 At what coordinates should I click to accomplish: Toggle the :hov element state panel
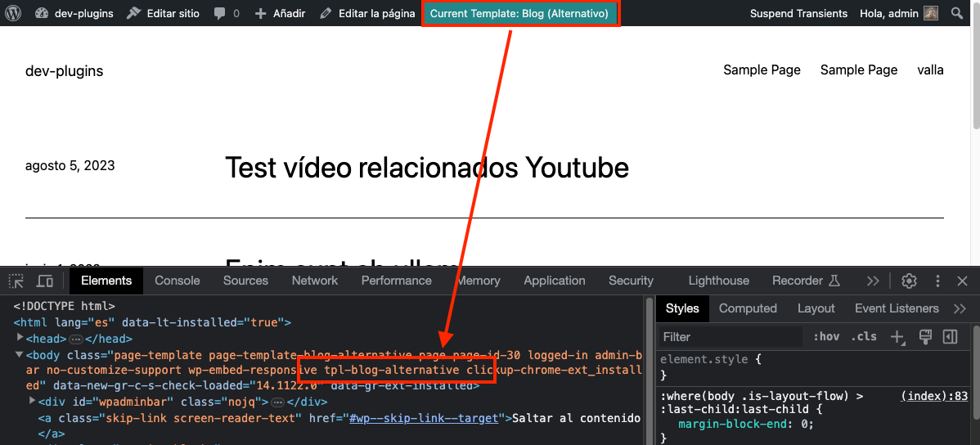pyautogui.click(x=826, y=337)
